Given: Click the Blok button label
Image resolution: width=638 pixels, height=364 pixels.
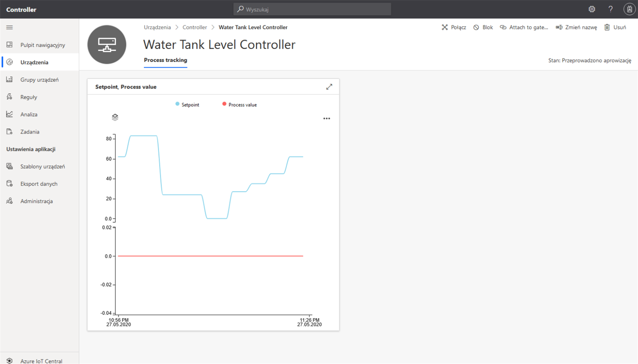Looking at the screenshot, I should (x=488, y=27).
